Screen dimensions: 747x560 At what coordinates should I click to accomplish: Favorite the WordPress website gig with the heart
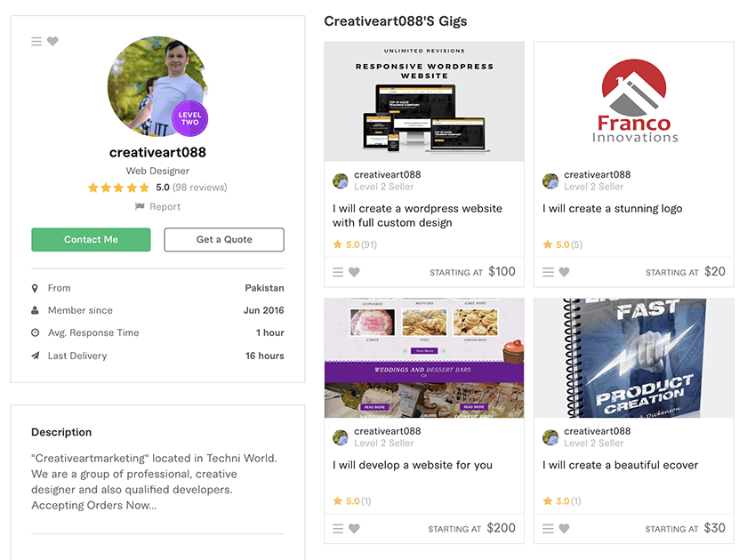pyautogui.click(x=354, y=272)
